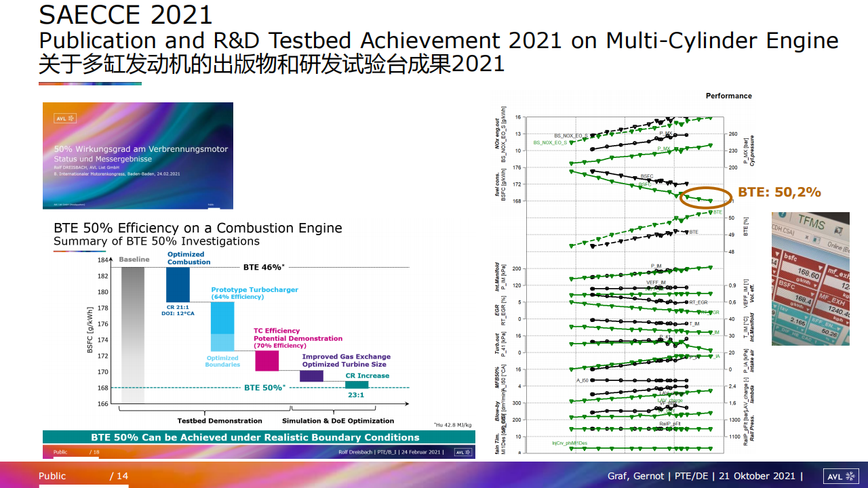Screen dimensions: 868x488
Task: Click the 'RailP_pFlt' curve label
Action: coord(670,424)
